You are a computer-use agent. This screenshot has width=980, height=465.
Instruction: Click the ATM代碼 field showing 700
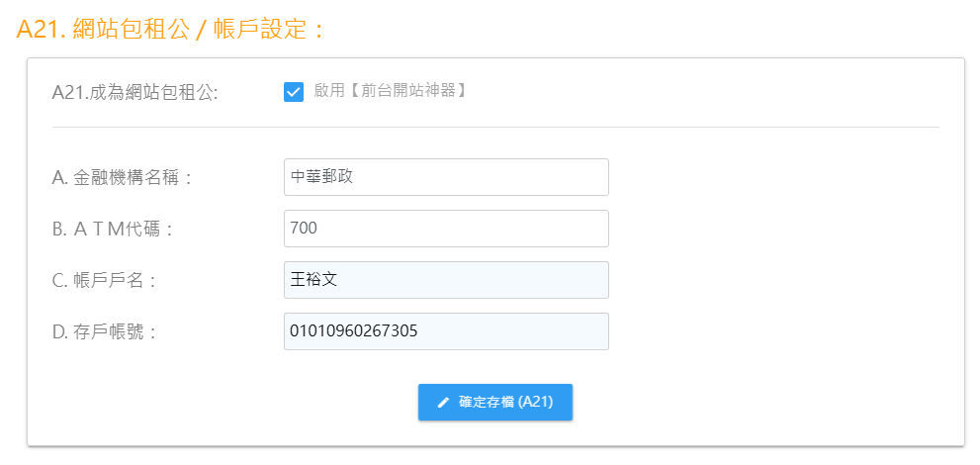446,229
